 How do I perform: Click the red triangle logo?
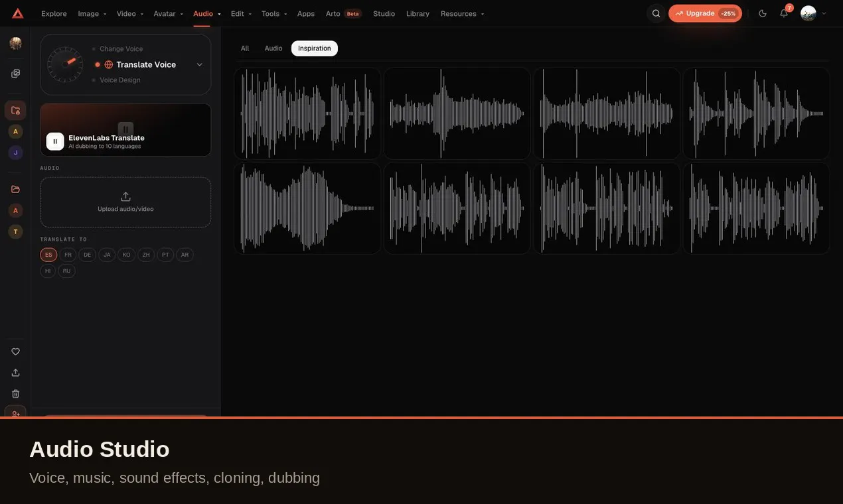(x=17, y=13)
